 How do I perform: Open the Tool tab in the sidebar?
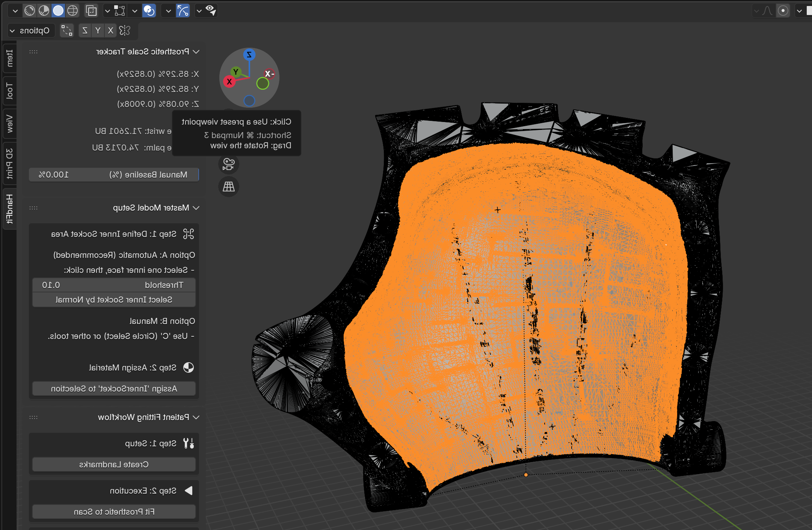(9, 91)
